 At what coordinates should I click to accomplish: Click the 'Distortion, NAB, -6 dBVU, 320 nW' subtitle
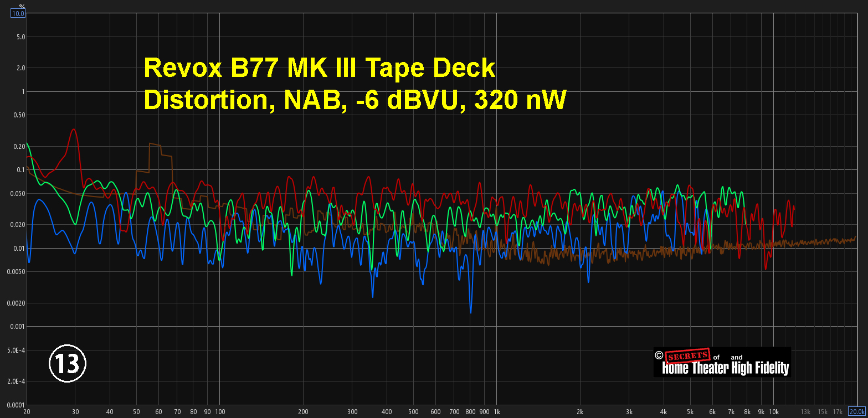click(x=355, y=100)
